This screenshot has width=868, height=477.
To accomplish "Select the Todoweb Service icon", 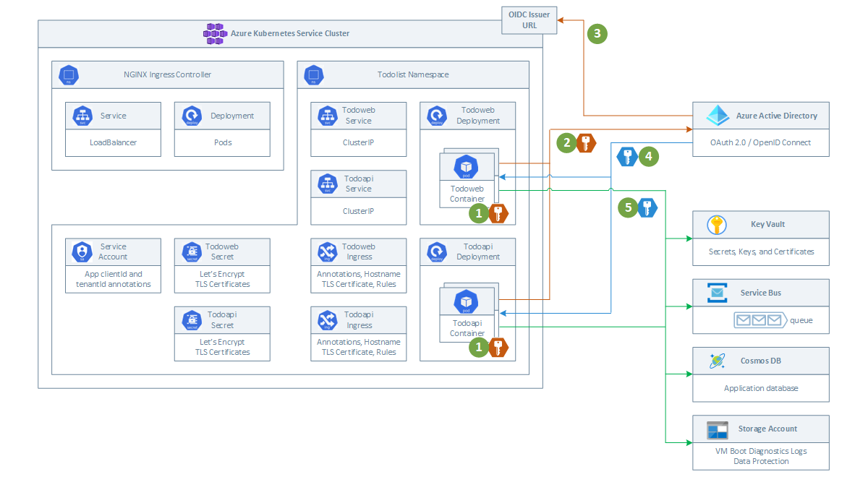I will pos(327,116).
